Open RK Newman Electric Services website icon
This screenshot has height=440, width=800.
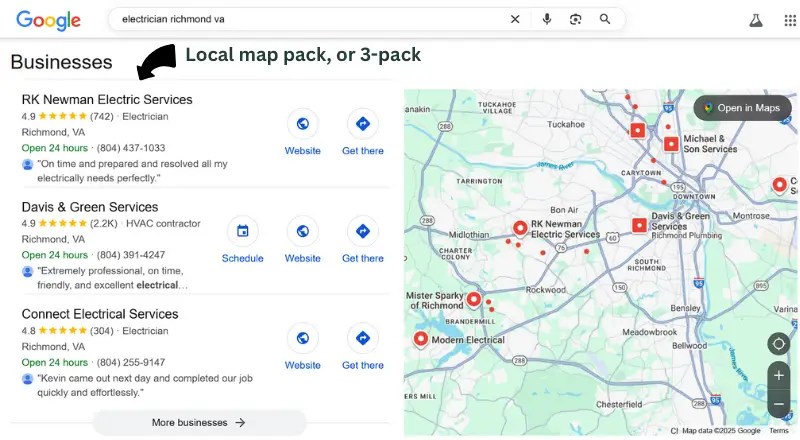(303, 124)
